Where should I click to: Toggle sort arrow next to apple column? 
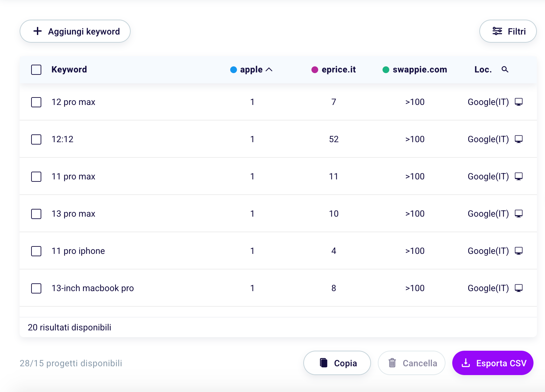(269, 70)
